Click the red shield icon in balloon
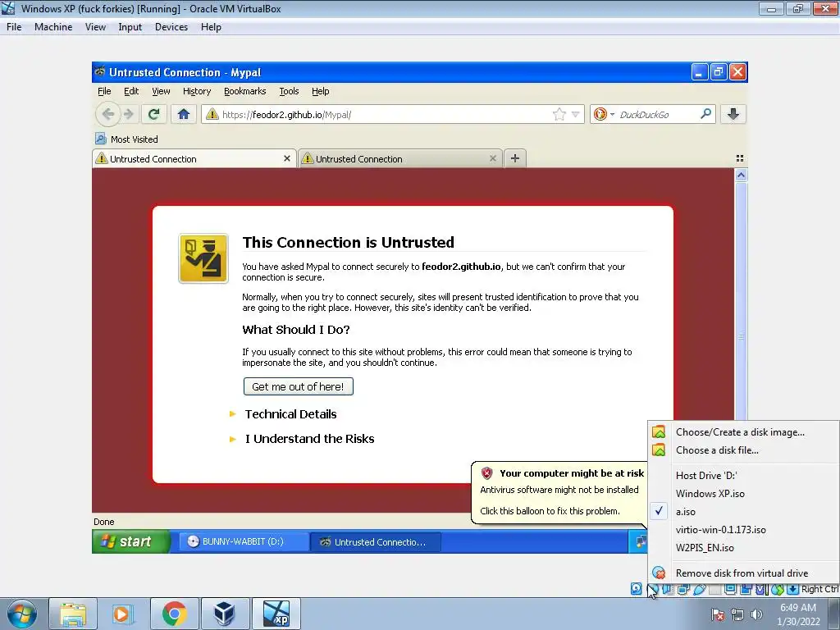This screenshot has width=840, height=630. [x=486, y=473]
